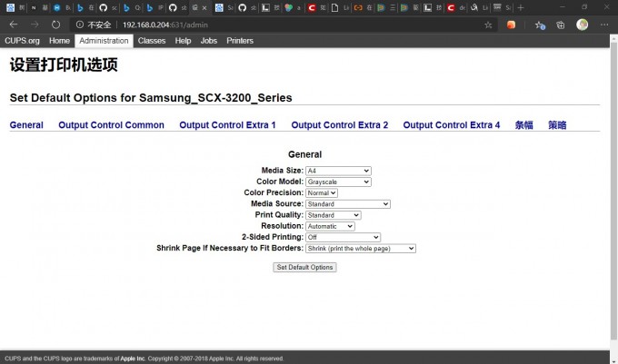
Task: Reload the page with the refresh icon
Action: [56, 25]
